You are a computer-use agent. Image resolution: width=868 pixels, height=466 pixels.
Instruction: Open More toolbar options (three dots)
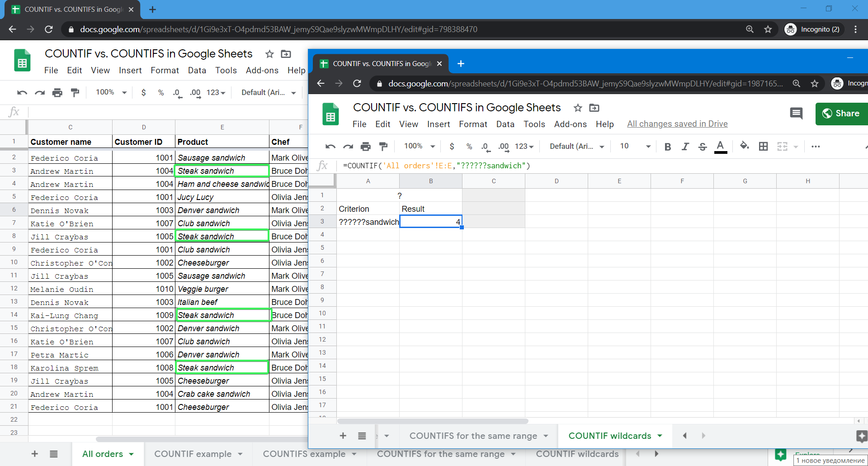[x=816, y=146]
